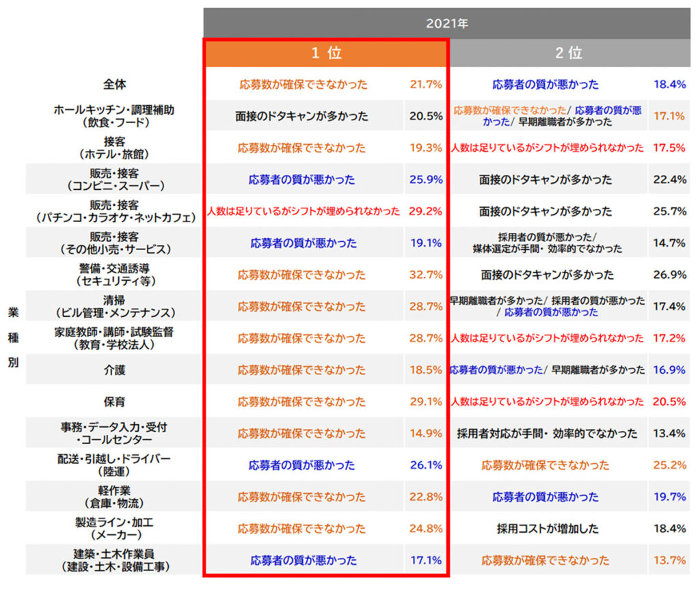The width and height of the screenshot is (700, 610).
Task: Select the orange "1位" column header
Action: 326,53
